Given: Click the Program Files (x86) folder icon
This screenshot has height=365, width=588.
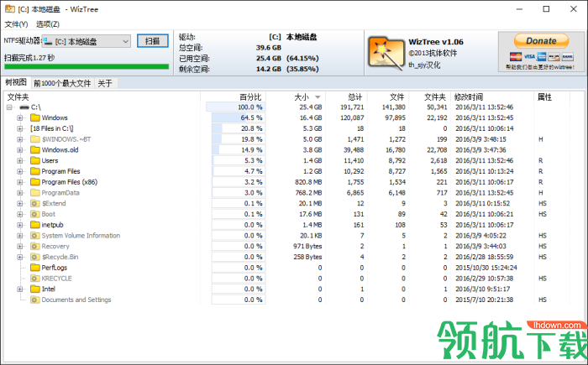Looking at the screenshot, I should 35,182.
